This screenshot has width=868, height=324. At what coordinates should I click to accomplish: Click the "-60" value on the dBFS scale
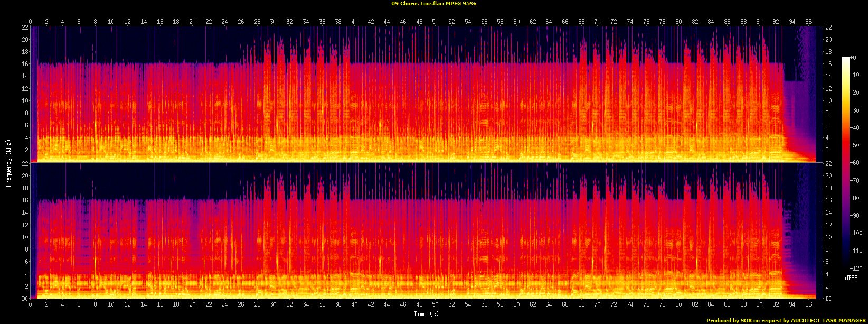(x=856, y=163)
